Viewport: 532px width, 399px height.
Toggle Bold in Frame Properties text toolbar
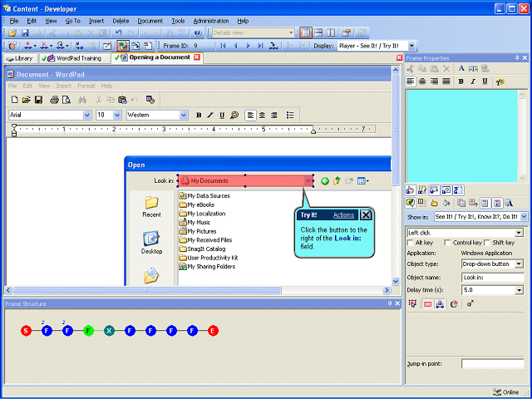(x=461, y=81)
